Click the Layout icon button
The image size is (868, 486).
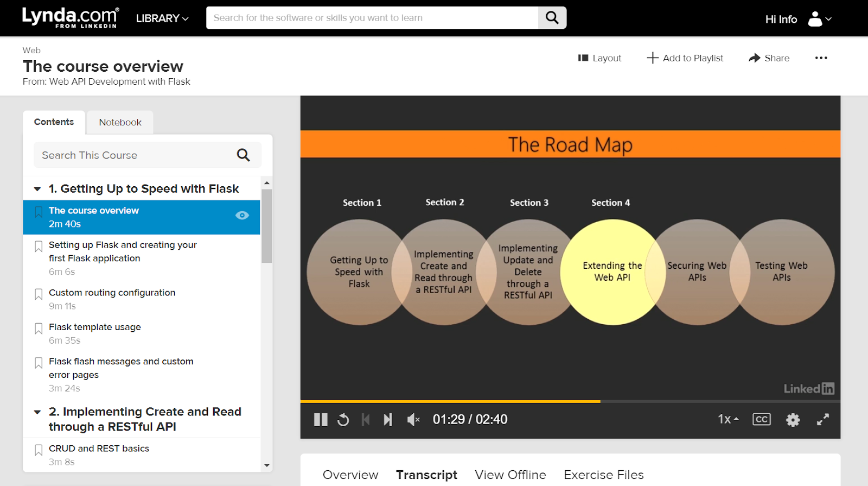599,58
